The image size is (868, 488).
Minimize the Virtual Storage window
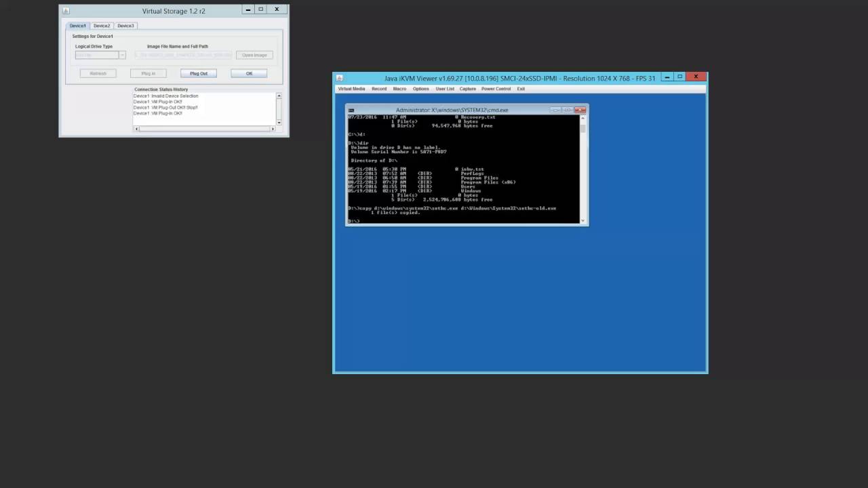(248, 9)
